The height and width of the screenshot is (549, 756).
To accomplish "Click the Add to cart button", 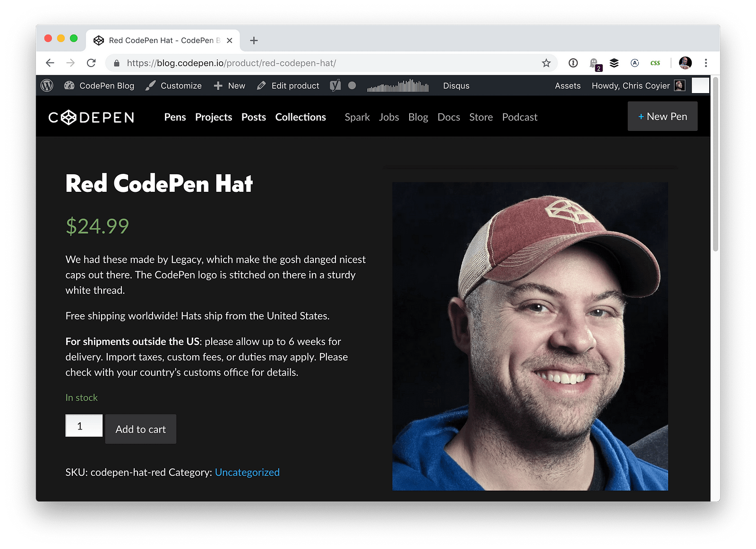I will coord(141,429).
